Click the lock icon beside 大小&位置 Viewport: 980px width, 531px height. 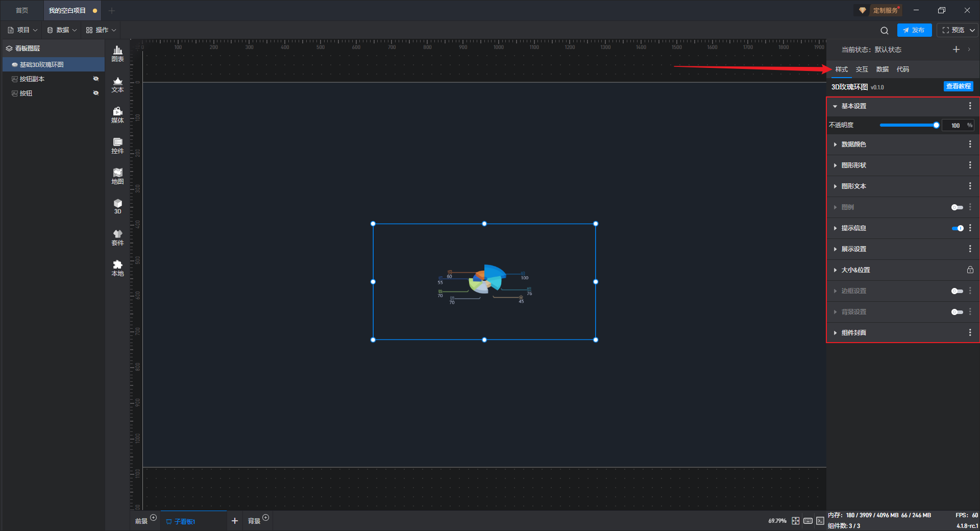coord(970,270)
